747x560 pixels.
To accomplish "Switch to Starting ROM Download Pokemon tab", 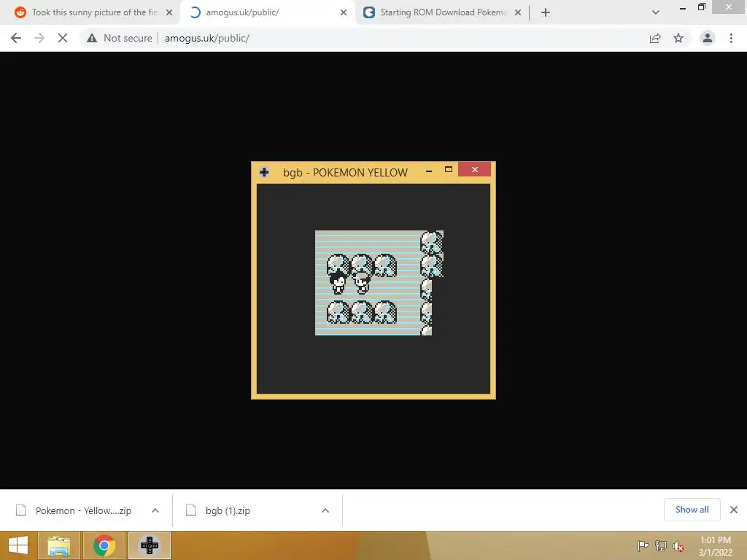I will 443,12.
